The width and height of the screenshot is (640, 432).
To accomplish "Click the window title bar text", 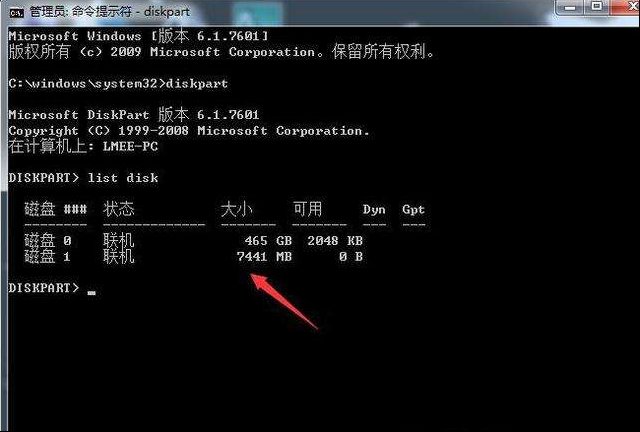I will click(x=110, y=12).
